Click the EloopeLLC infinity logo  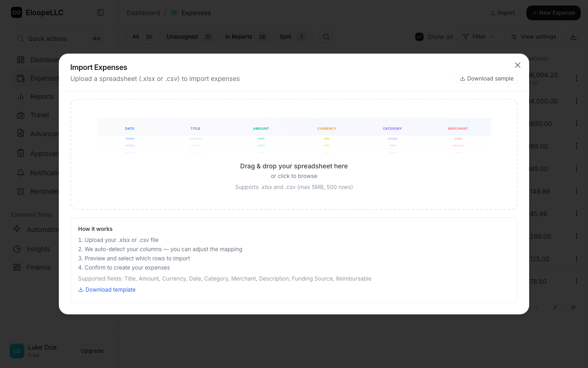pyautogui.click(x=17, y=13)
